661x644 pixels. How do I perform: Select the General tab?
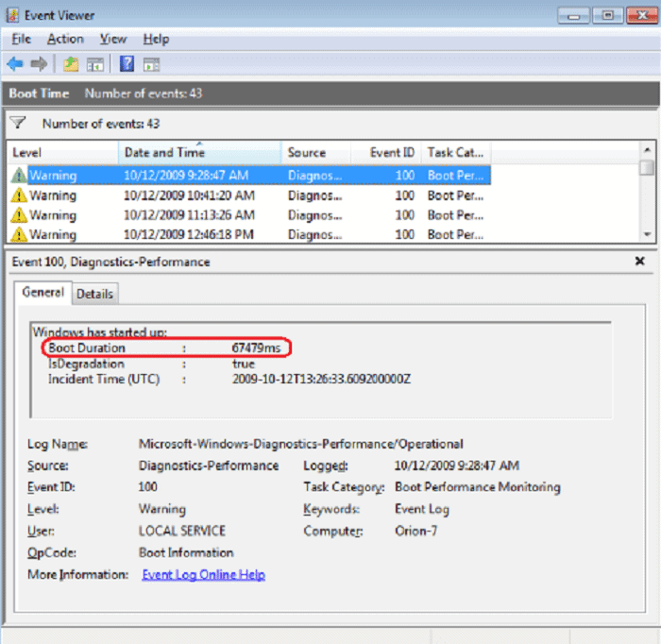coord(43,293)
